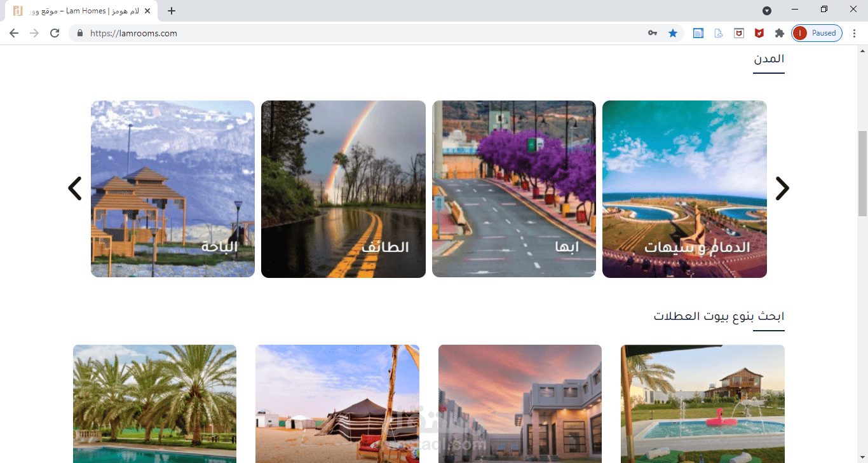Open a new browser tab
The width and height of the screenshot is (868, 463).
point(172,11)
